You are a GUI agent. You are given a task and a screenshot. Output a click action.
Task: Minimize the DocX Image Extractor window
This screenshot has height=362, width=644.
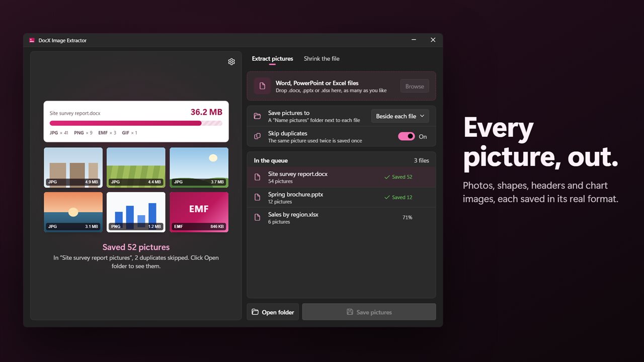tap(414, 40)
